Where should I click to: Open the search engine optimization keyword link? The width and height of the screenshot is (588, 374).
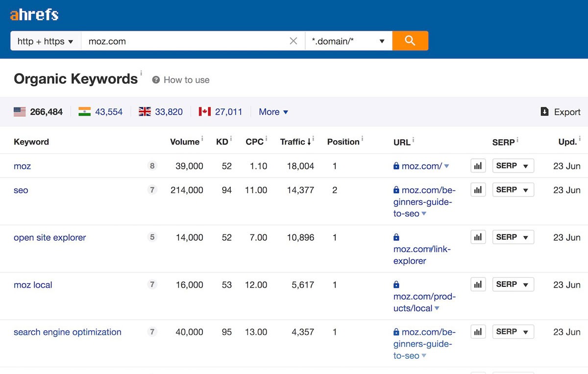[68, 332]
